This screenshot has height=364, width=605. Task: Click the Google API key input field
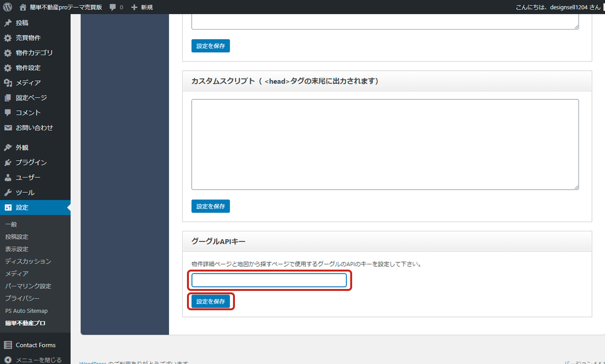tap(269, 280)
